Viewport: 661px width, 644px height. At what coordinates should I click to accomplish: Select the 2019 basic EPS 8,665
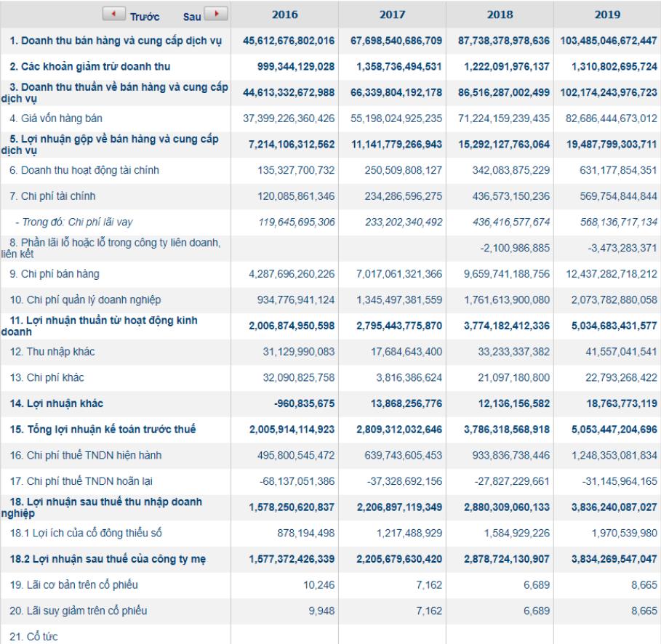click(x=644, y=585)
